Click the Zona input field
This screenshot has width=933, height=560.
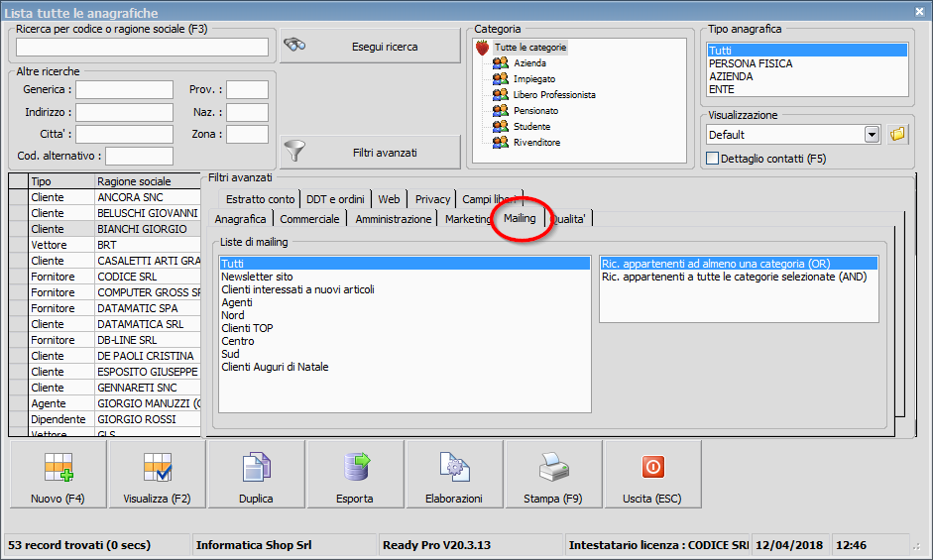pos(247,135)
